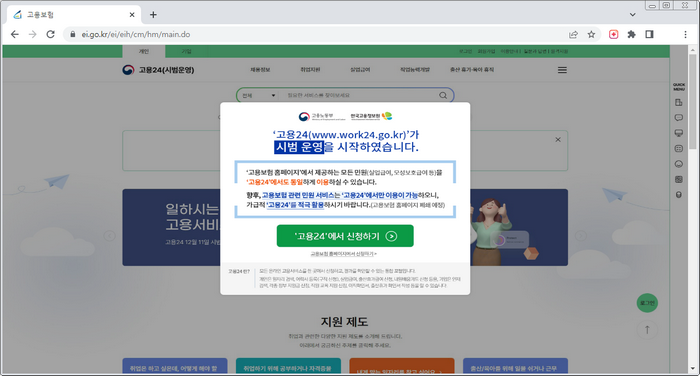Click quick menu monitor icon
The width and height of the screenshot is (700, 376).
tap(679, 133)
